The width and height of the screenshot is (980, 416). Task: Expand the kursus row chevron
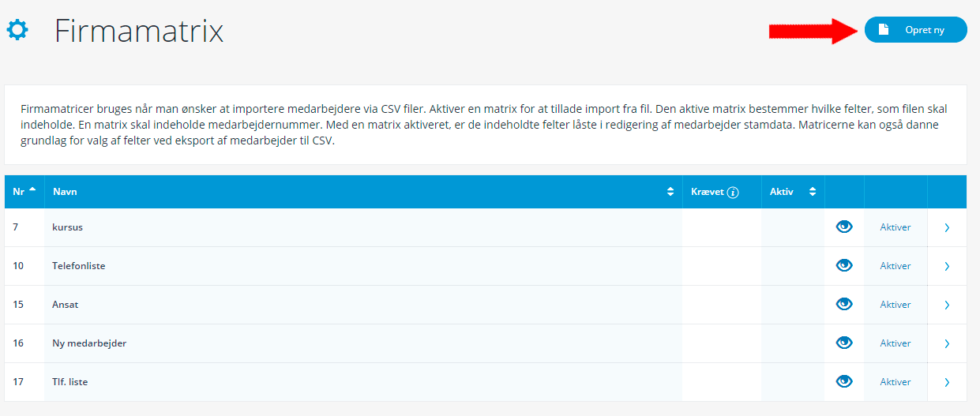click(947, 227)
